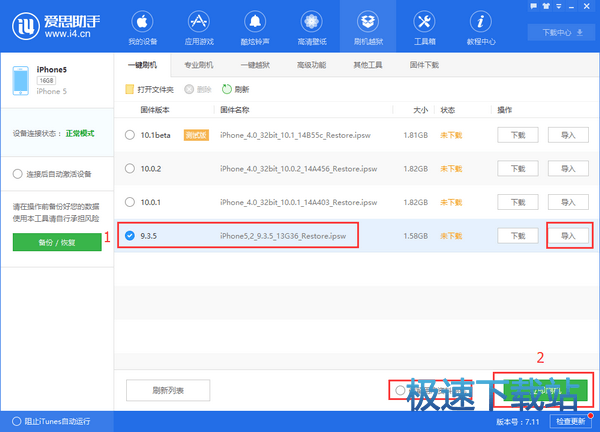This screenshot has width=600, height=432.
Task: Switch to the 专业刷机 tab
Action: (199, 65)
